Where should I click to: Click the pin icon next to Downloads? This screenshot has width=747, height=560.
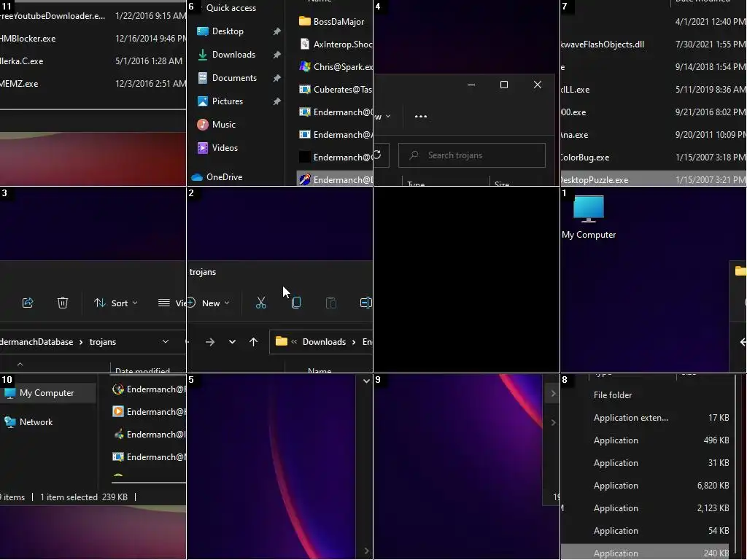(x=276, y=55)
